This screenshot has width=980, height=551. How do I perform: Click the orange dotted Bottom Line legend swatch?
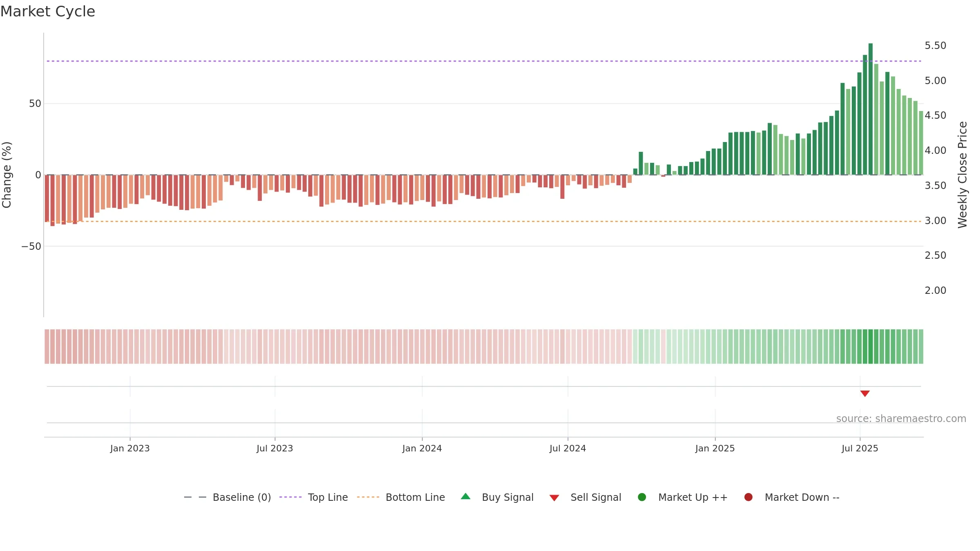coord(368,497)
